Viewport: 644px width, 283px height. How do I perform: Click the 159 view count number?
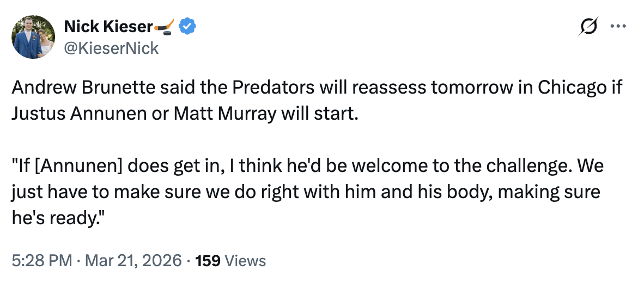coord(208,261)
